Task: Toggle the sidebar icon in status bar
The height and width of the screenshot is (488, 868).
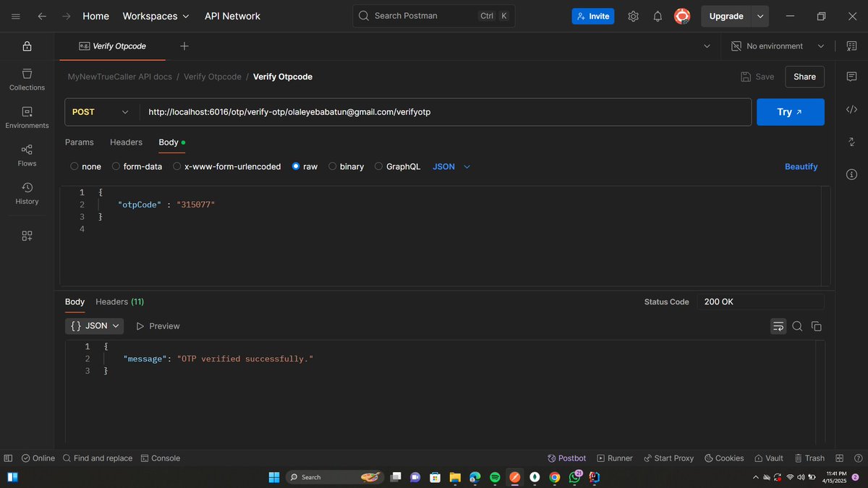Action: pyautogui.click(x=8, y=458)
